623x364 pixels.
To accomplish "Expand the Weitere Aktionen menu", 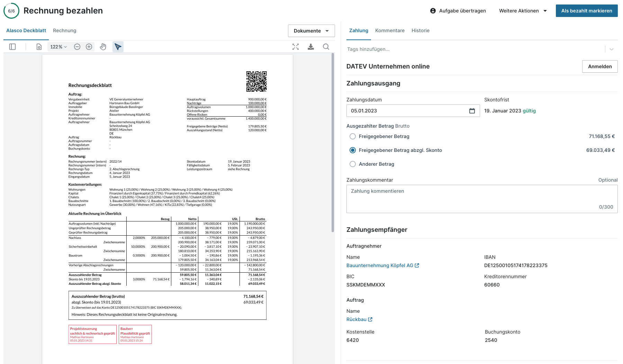I will coord(523,11).
